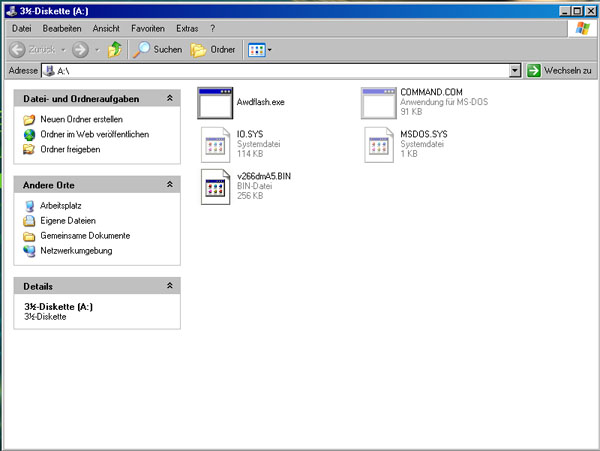Open the ? help menu
600x451 pixels.
213,29
